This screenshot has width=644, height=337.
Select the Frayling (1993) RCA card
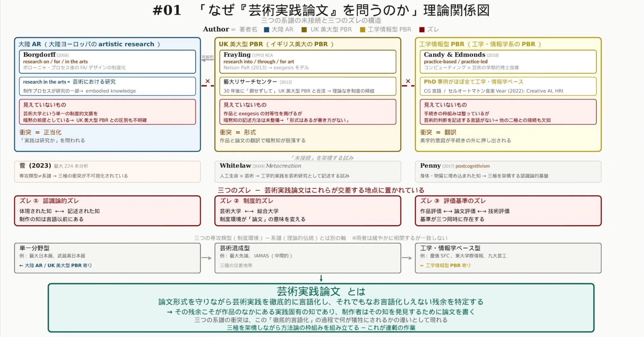[308, 62]
